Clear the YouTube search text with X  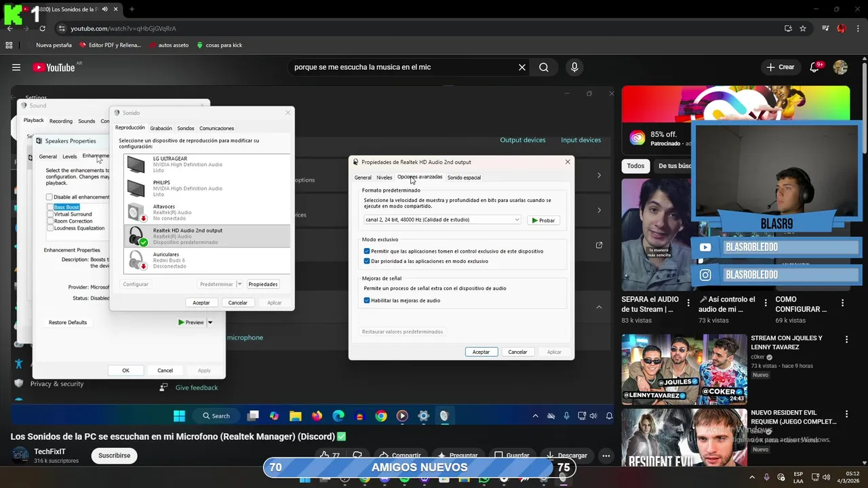(522, 67)
